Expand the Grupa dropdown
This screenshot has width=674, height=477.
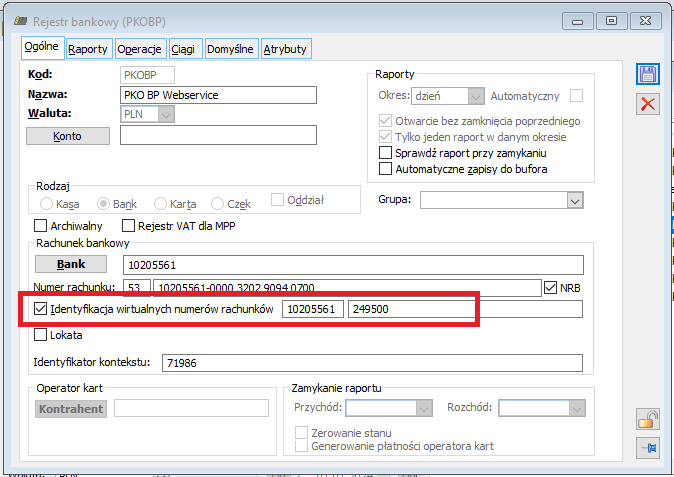[575, 200]
